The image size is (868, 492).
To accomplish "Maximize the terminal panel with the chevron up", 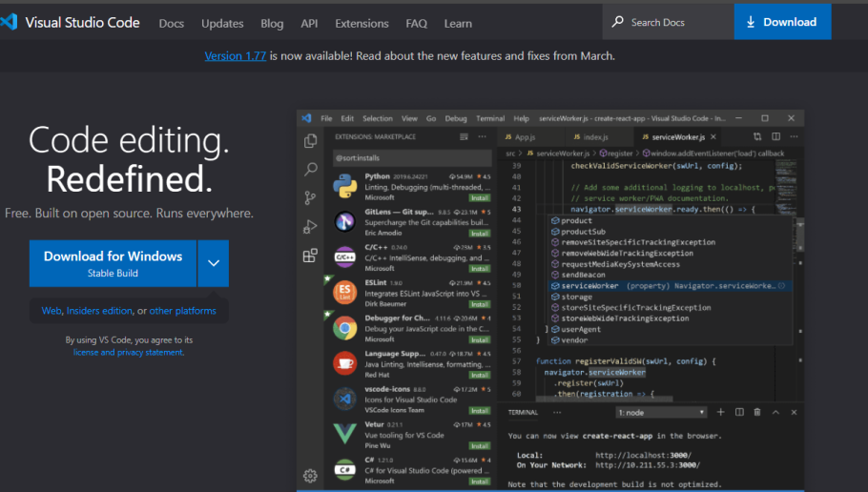I will click(775, 412).
